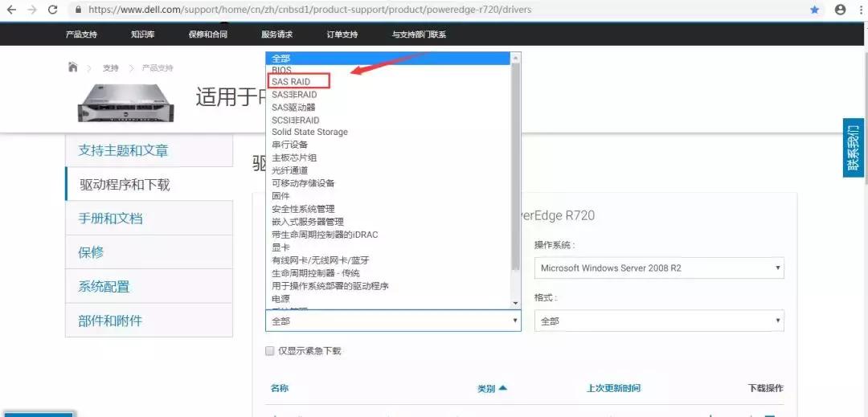Click the 下载操作 column header

[x=765, y=388]
